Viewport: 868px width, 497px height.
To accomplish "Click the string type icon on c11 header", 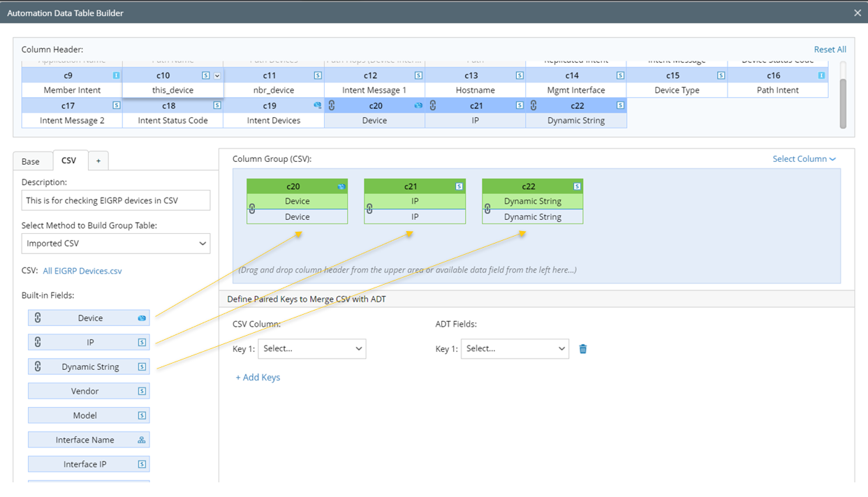I will (x=318, y=75).
